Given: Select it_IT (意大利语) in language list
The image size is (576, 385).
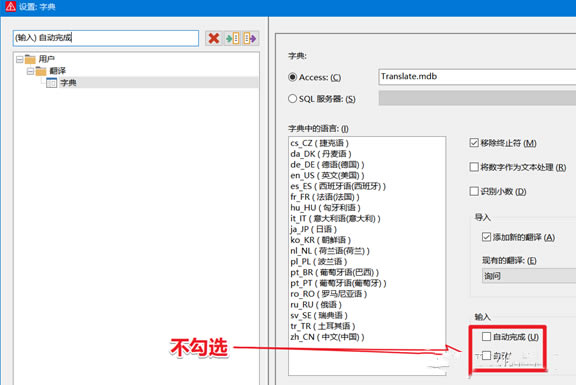Looking at the screenshot, I should [x=335, y=218].
